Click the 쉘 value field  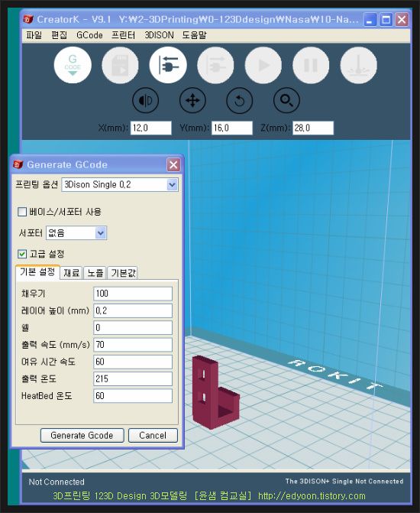[x=133, y=327]
